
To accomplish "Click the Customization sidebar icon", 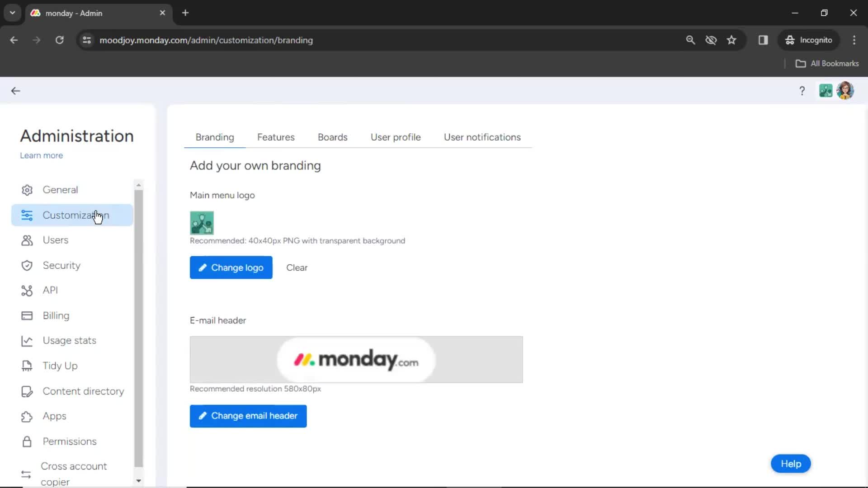I will pyautogui.click(x=26, y=215).
